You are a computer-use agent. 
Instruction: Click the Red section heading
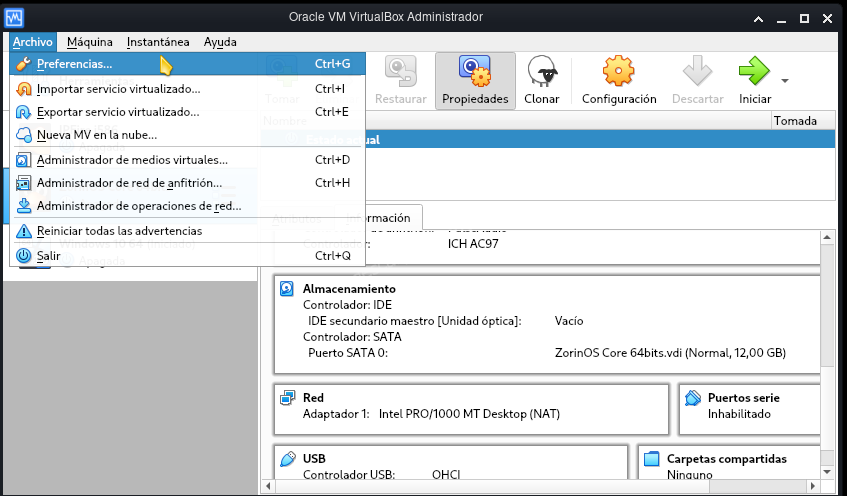point(313,398)
